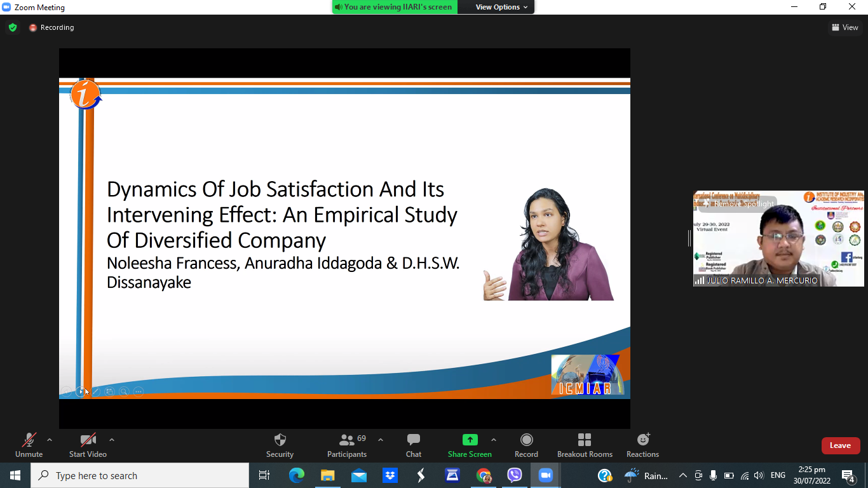This screenshot has height=488, width=868.
Task: Click the green Share Screen icon
Action: click(470, 440)
